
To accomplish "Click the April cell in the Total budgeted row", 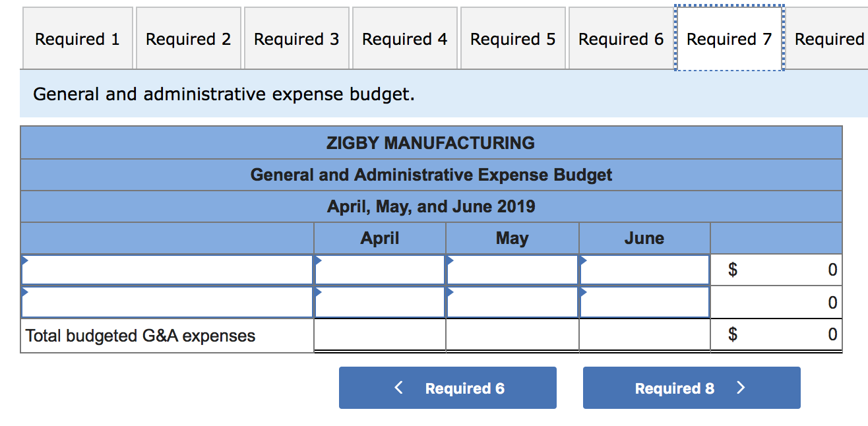I will (380, 336).
